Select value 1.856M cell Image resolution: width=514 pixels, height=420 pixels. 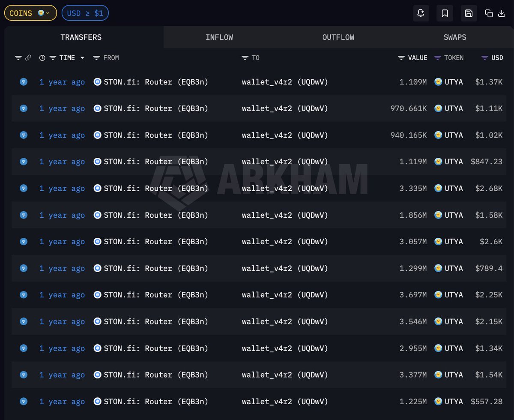[x=413, y=215]
